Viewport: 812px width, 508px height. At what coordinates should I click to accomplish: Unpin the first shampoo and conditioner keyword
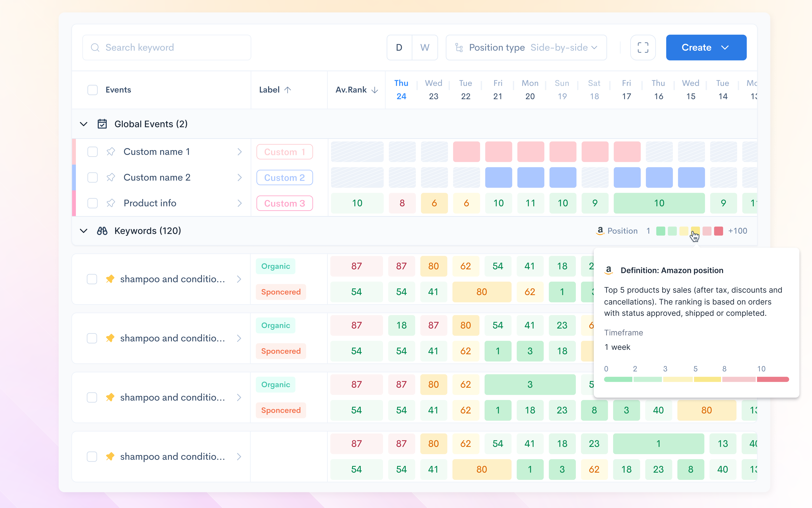pos(110,279)
